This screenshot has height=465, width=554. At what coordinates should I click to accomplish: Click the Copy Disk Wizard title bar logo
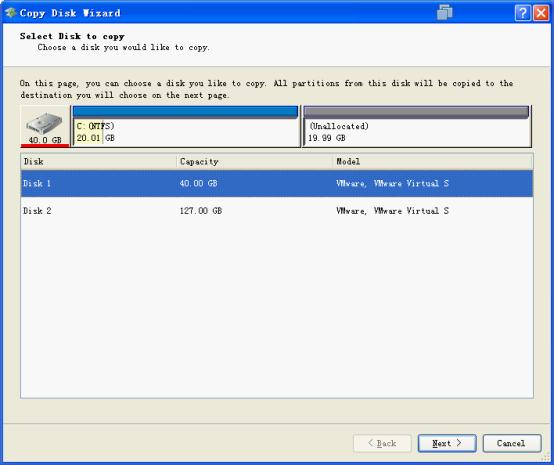[x=11, y=13]
